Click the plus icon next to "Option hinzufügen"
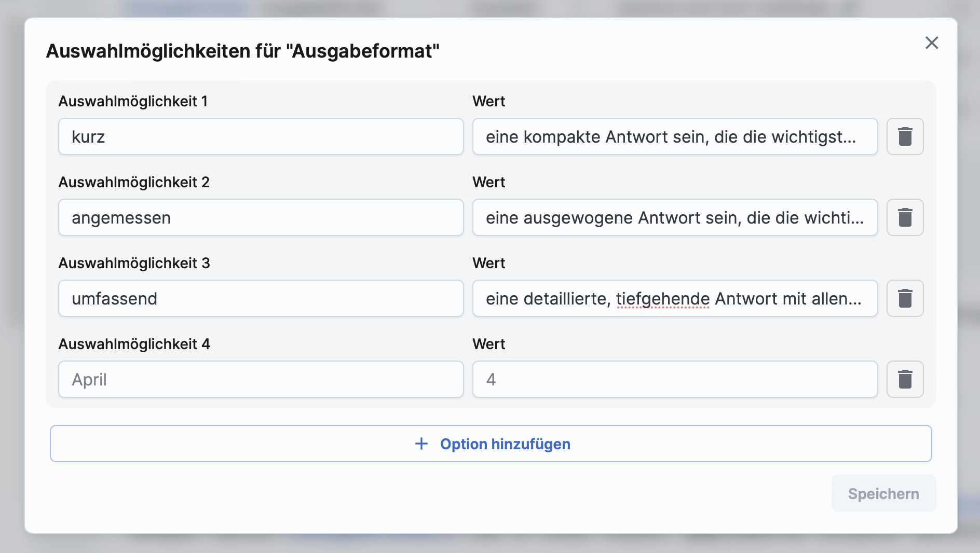Screen dimensions: 980x553 pyautogui.click(x=420, y=444)
